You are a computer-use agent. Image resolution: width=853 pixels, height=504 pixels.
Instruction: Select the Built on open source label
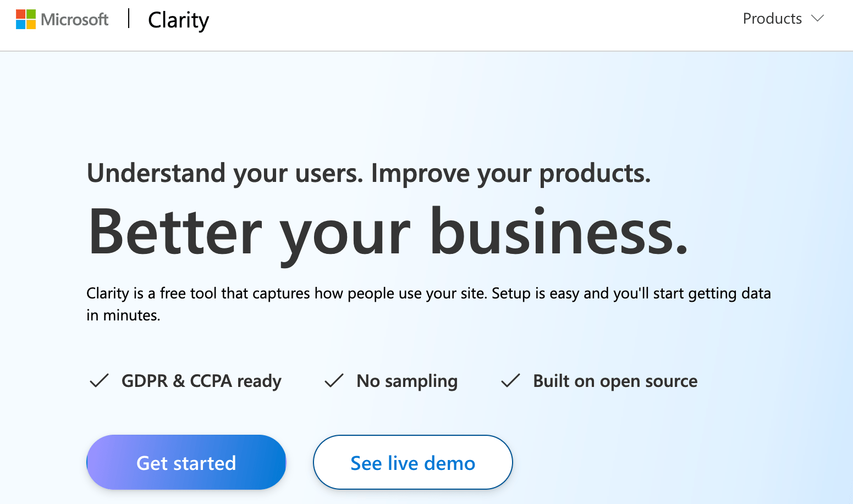pyautogui.click(x=615, y=381)
